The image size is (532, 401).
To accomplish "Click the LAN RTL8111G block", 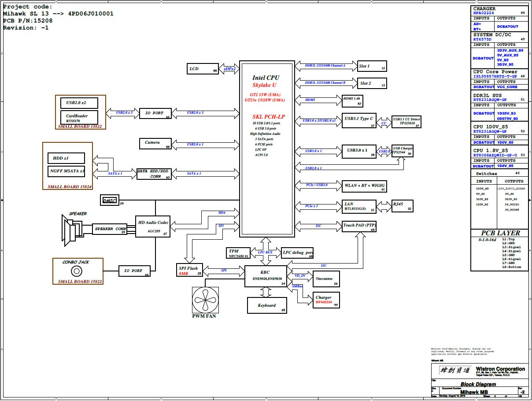I will click(x=359, y=207).
